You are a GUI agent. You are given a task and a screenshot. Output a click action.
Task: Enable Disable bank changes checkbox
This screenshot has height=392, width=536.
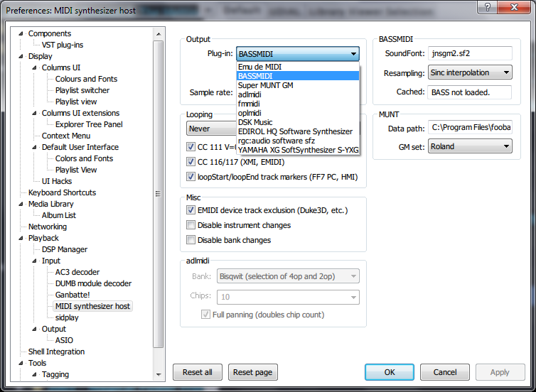191,240
